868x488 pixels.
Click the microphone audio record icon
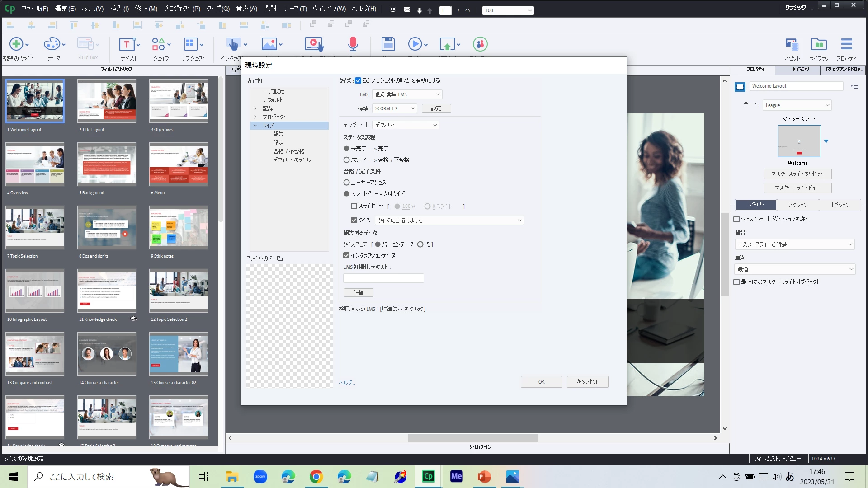coord(353,44)
